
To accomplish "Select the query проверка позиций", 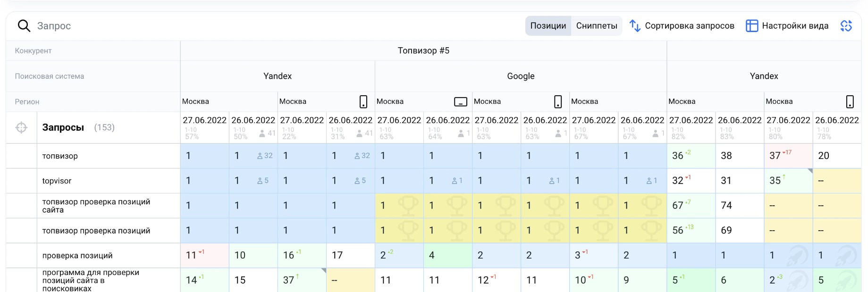I will pos(77,256).
